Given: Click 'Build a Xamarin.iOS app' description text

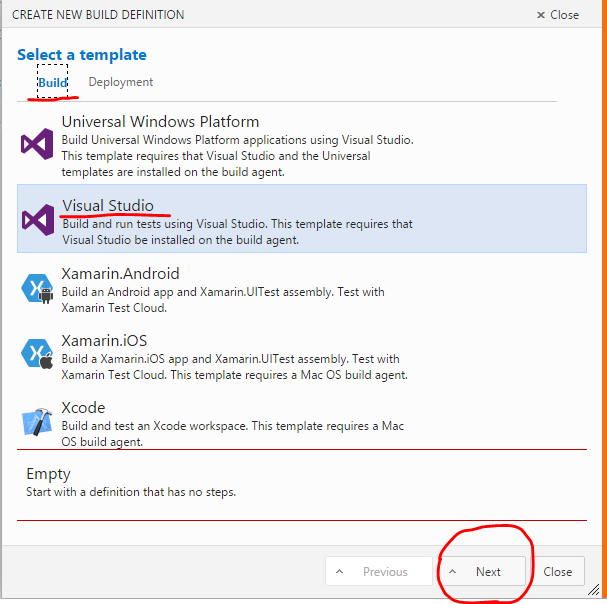Looking at the screenshot, I should click(235, 367).
